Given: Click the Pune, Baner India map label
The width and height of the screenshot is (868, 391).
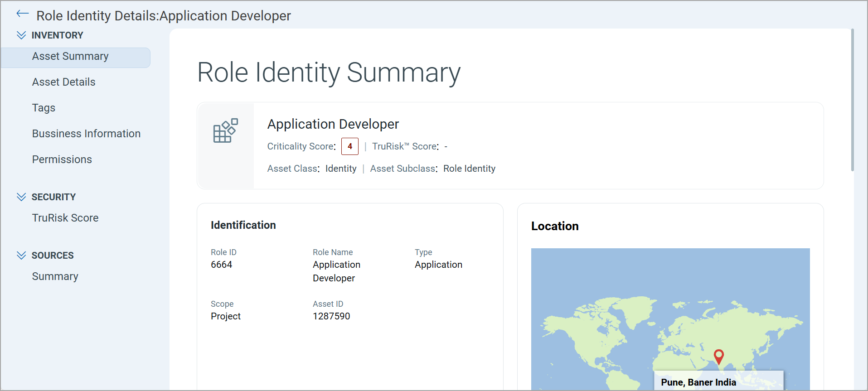Looking at the screenshot, I should click(698, 382).
